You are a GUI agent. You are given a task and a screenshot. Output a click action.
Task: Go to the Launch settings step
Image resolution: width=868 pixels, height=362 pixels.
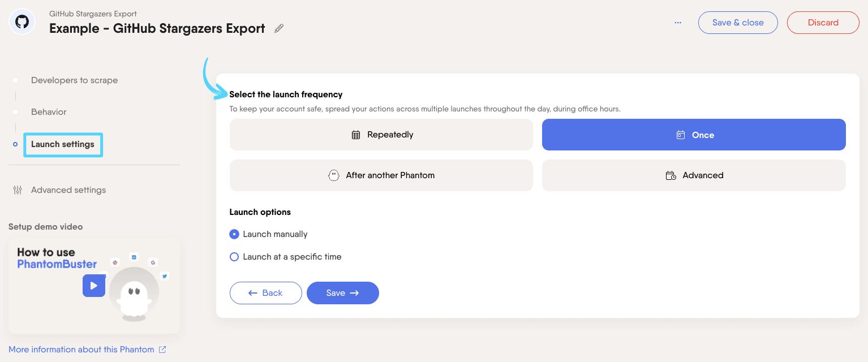pos(63,144)
